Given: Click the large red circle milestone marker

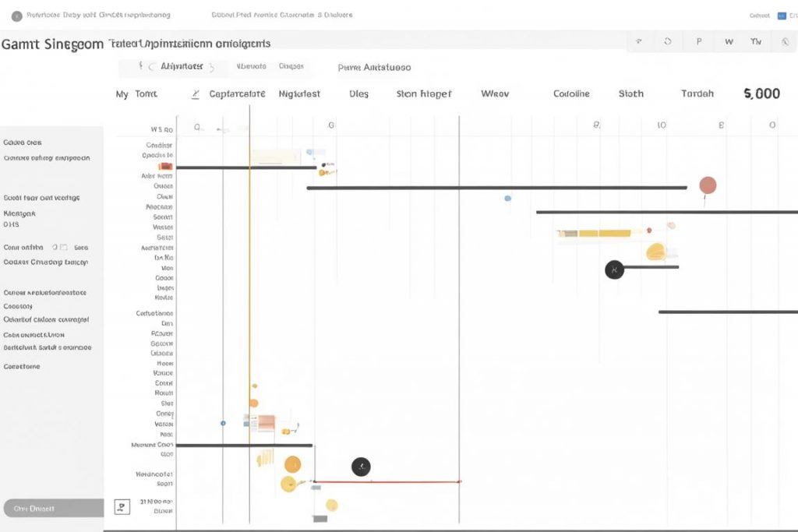Looking at the screenshot, I should point(708,185).
